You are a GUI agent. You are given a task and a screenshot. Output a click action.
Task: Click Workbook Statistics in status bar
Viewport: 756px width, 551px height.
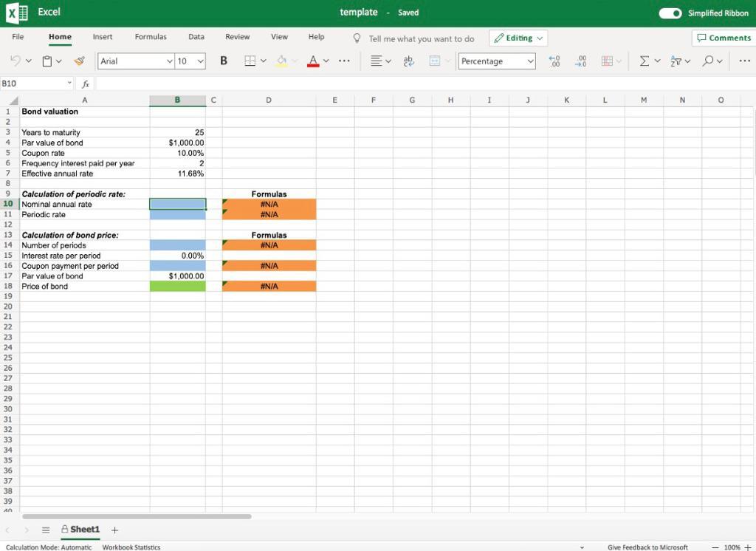[x=131, y=547]
